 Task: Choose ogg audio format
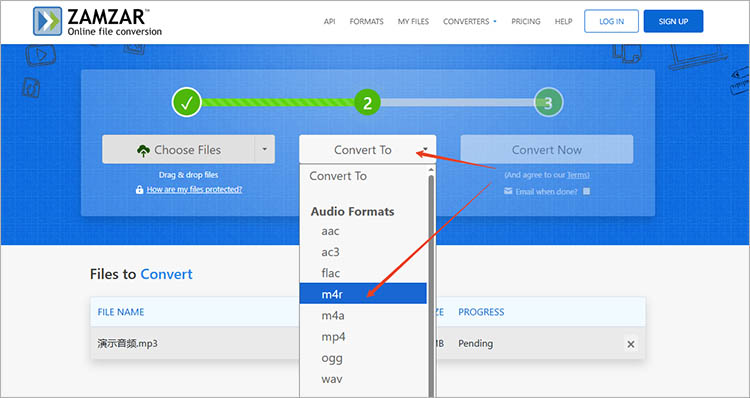coord(363,358)
